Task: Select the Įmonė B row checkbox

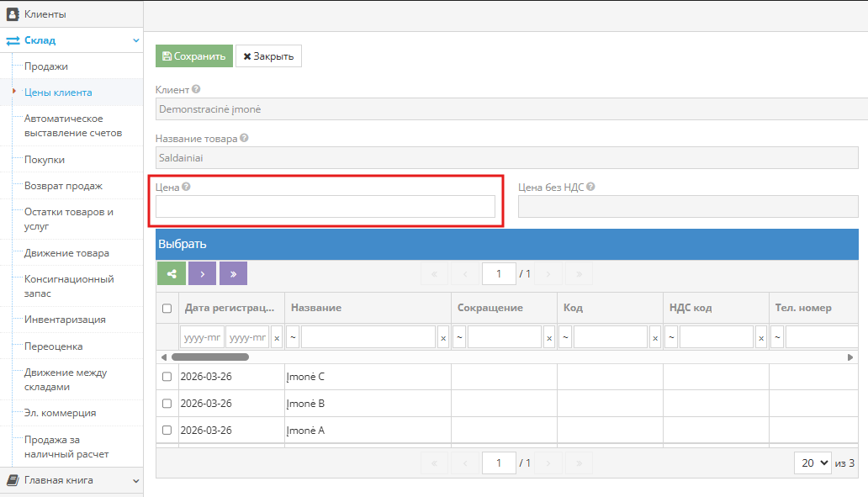Action: point(167,404)
